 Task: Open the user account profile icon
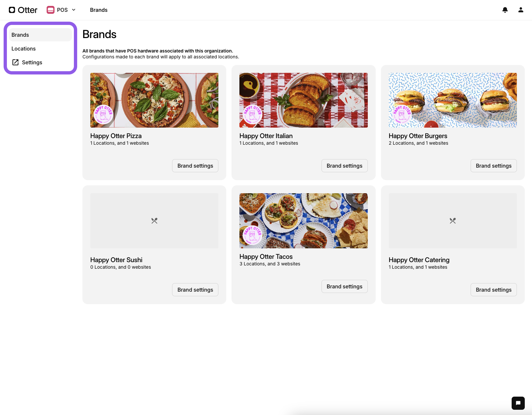521,10
